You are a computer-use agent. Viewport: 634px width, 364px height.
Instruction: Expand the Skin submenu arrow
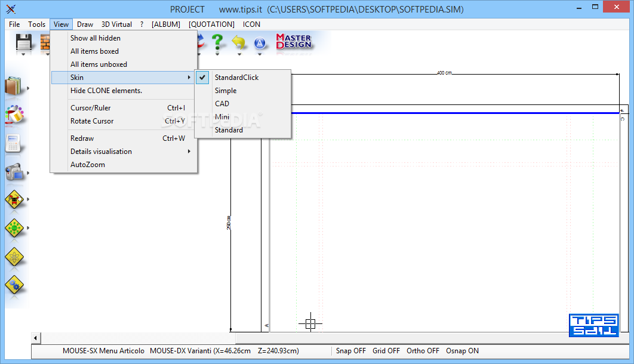pos(189,77)
